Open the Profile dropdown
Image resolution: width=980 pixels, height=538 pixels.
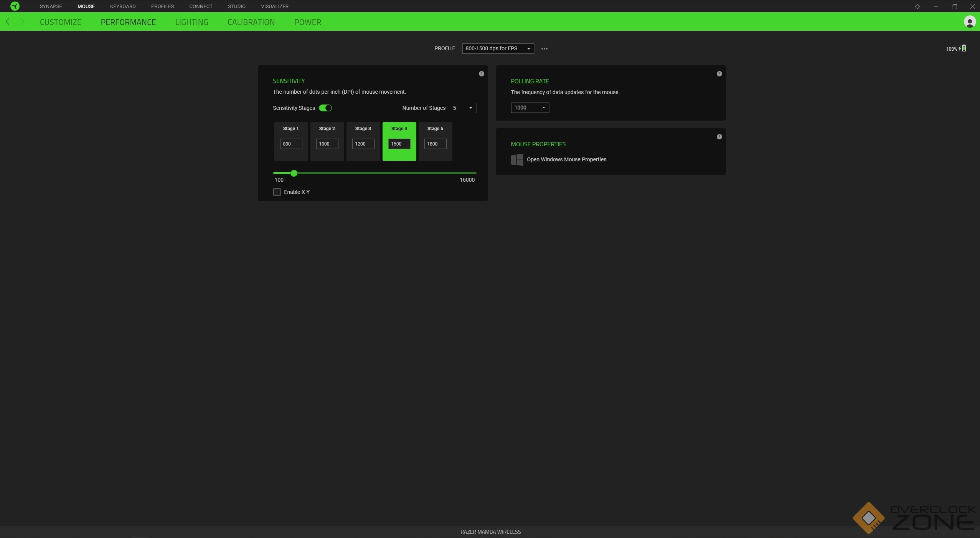click(x=498, y=49)
